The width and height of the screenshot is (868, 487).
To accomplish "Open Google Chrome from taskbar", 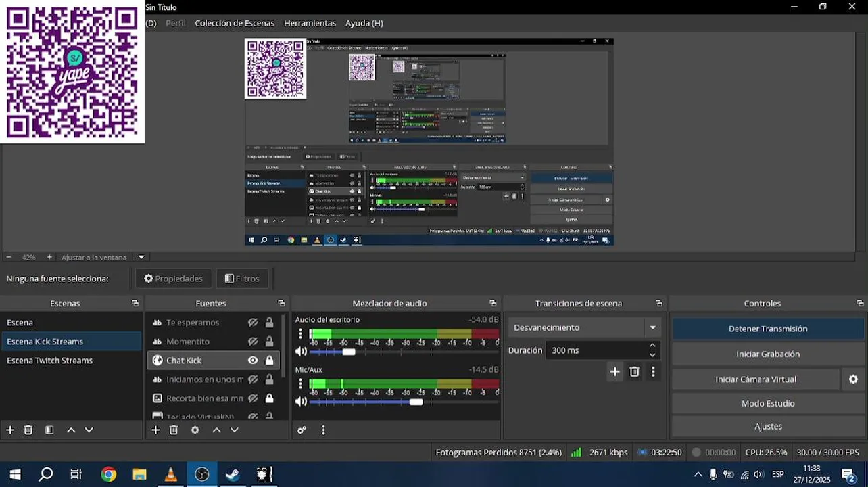I will [108, 475].
